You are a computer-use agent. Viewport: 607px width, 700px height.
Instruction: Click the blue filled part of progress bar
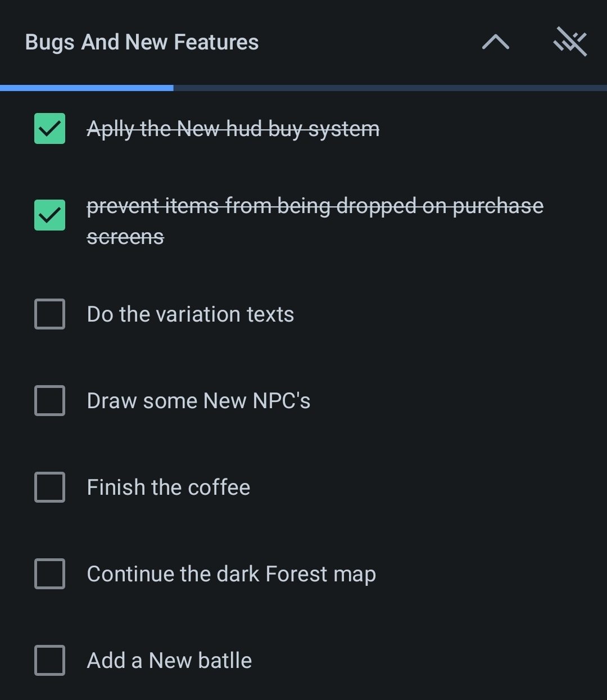(87, 88)
